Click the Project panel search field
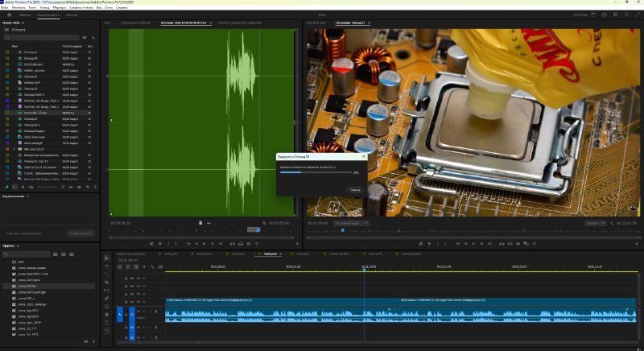Viewport: 644px width, 351px height. tap(42, 37)
